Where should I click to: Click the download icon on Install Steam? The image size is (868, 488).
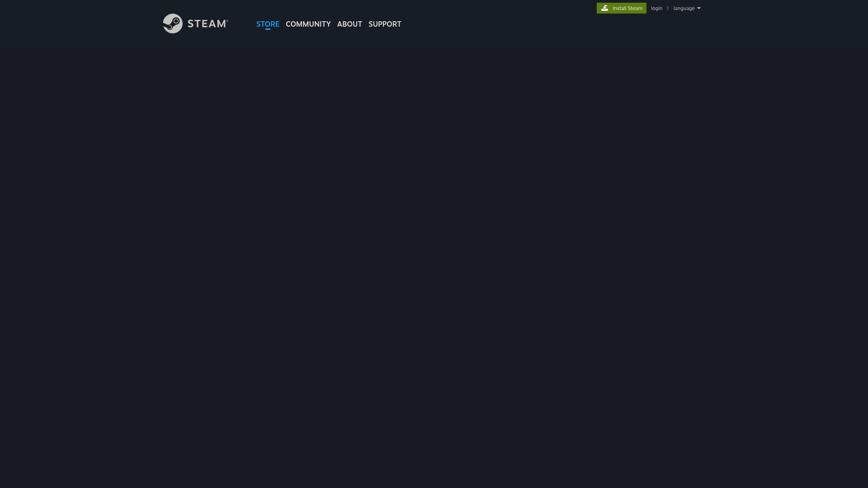pos(604,8)
